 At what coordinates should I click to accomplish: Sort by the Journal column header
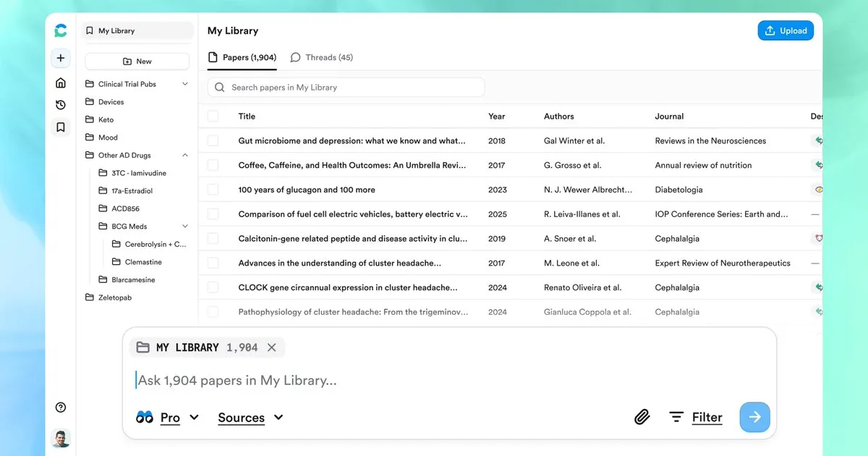[x=669, y=116]
